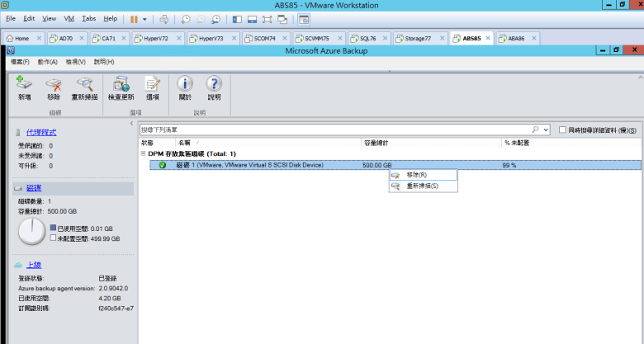Enable the 同時搜尋詳細資料 checkbox
Image resolution: width=644 pixels, height=344 pixels.
(x=562, y=130)
